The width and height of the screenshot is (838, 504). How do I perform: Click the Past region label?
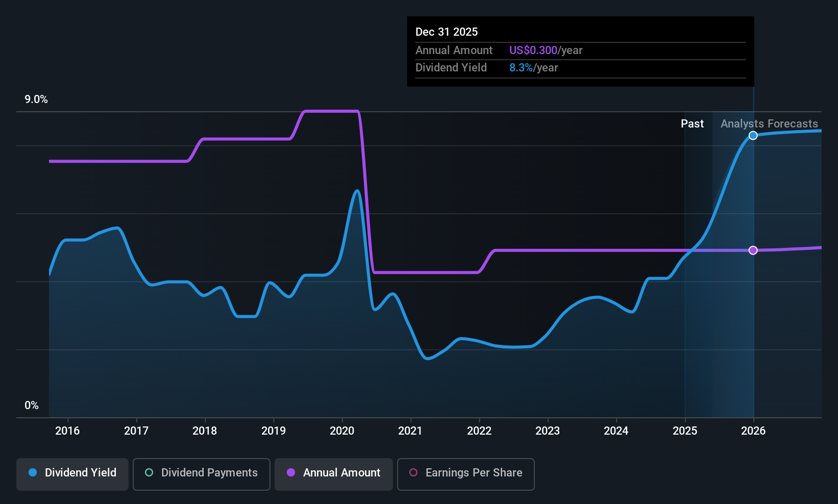click(x=692, y=123)
